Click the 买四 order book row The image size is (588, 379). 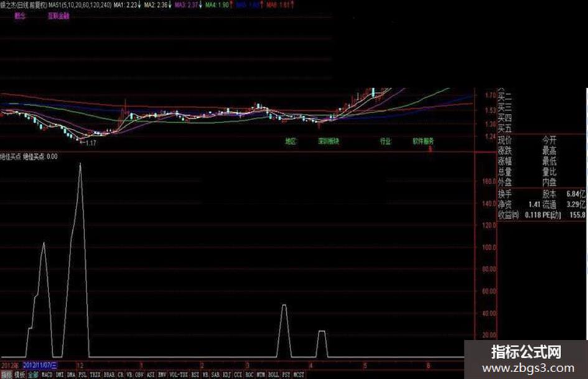pos(505,118)
